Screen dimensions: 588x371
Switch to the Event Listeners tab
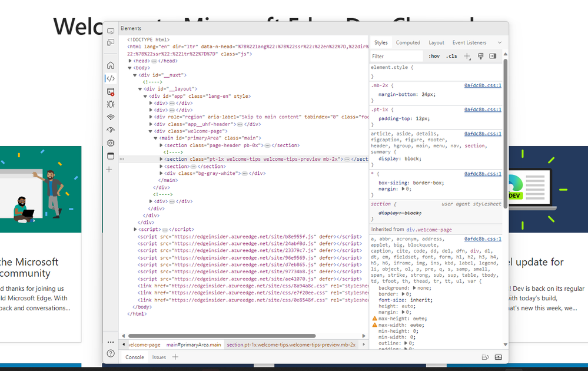click(469, 43)
